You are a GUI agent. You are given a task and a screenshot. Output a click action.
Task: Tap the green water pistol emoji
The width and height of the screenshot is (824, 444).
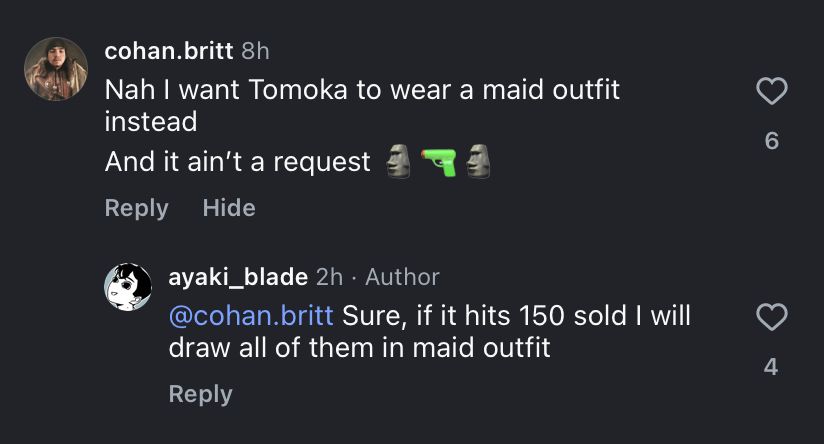pyautogui.click(x=439, y=162)
